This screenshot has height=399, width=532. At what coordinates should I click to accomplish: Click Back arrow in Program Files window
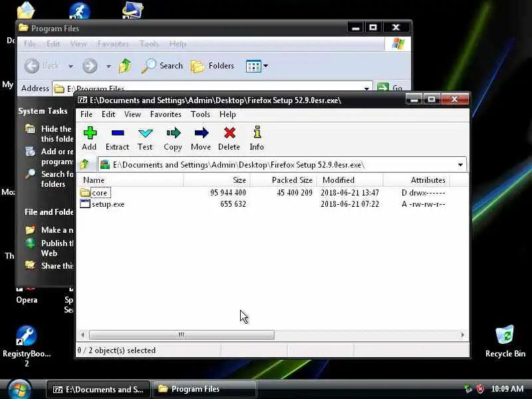click(x=32, y=66)
